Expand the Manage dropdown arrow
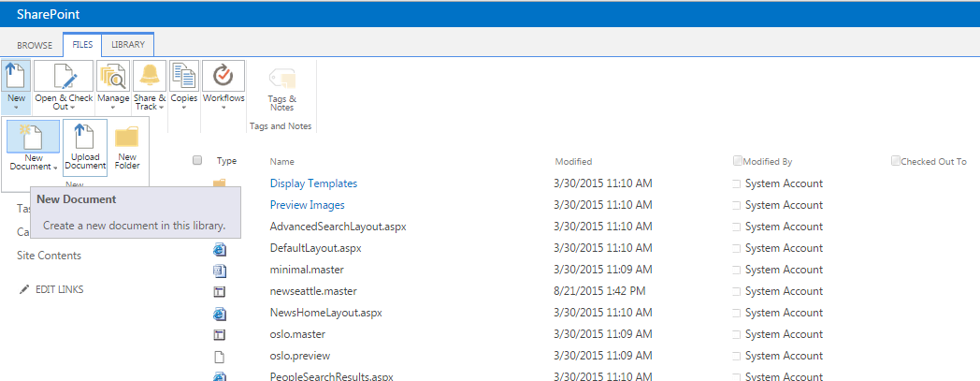The image size is (980, 381). 113,108
